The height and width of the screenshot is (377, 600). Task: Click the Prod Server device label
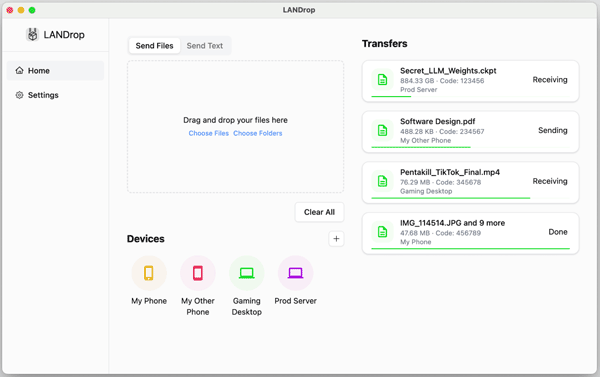(x=295, y=301)
